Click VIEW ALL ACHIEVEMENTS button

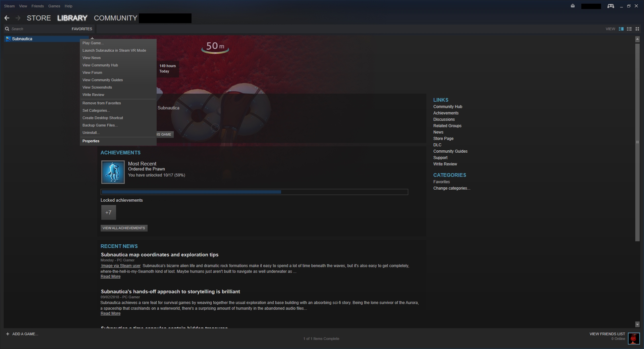tap(124, 228)
